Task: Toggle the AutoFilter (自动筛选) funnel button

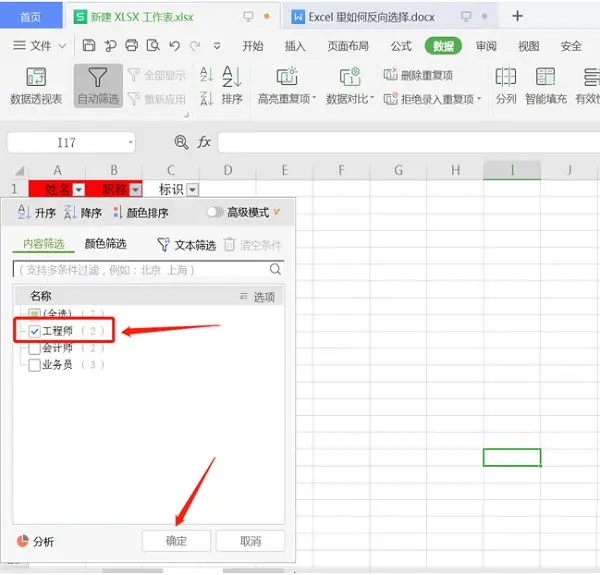Action: pos(98,86)
